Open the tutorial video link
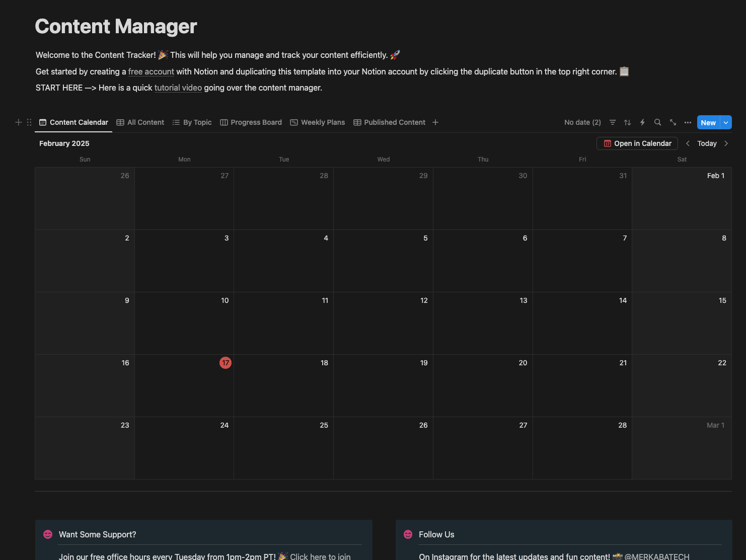Screen dimensions: 746x560 [x=178, y=88]
